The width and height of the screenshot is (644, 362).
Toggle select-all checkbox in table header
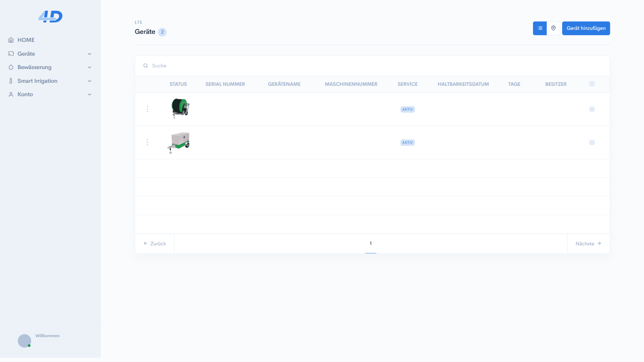[x=592, y=84]
